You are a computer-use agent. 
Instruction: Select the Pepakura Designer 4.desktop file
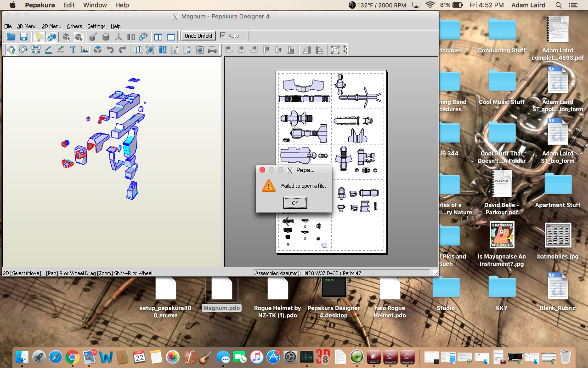[334, 297]
